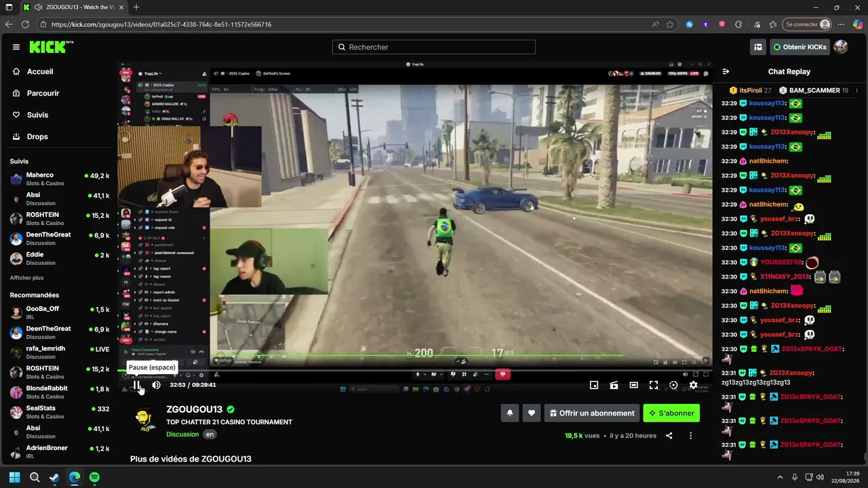Open the Copilot sidebar icon

[858, 24]
